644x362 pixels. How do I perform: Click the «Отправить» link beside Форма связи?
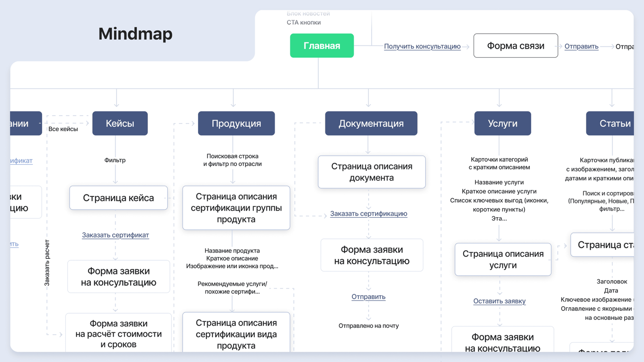pos(581,46)
